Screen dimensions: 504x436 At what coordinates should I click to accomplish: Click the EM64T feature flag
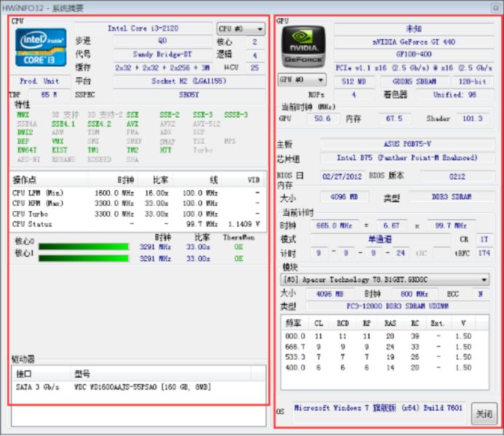tap(27, 150)
